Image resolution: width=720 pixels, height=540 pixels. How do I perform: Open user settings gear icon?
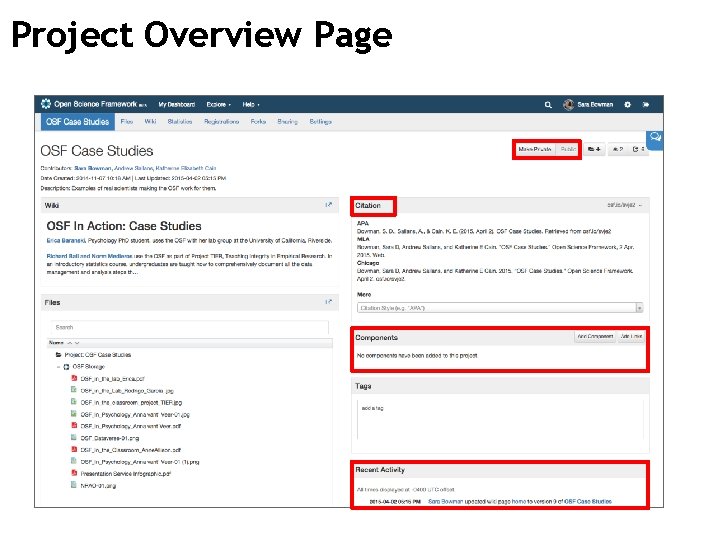pyautogui.click(x=627, y=105)
